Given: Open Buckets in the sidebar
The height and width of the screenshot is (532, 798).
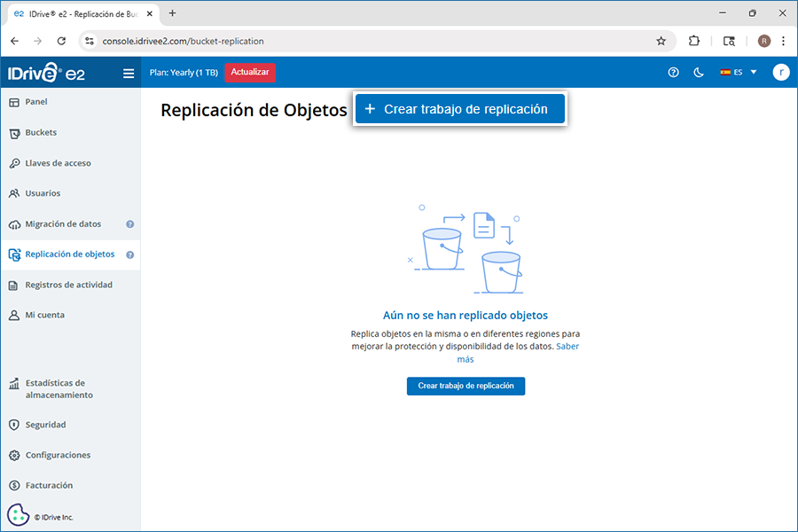Looking at the screenshot, I should pyautogui.click(x=70, y=133).
